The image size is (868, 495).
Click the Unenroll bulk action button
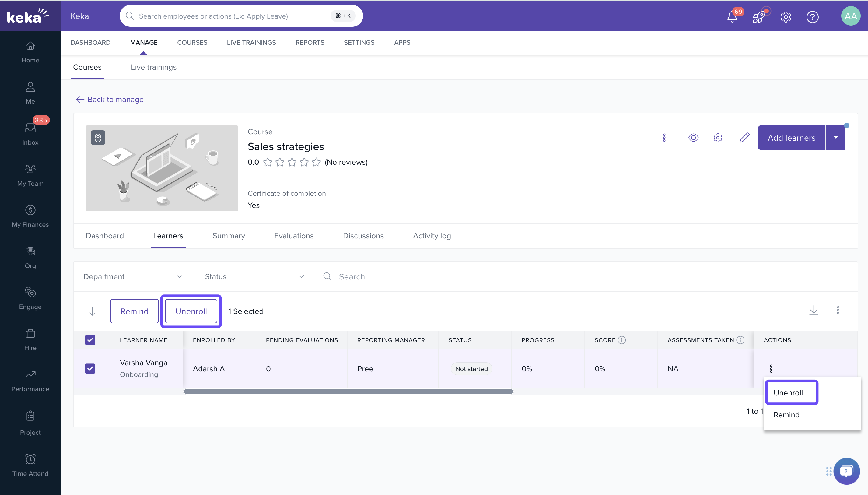[191, 311]
